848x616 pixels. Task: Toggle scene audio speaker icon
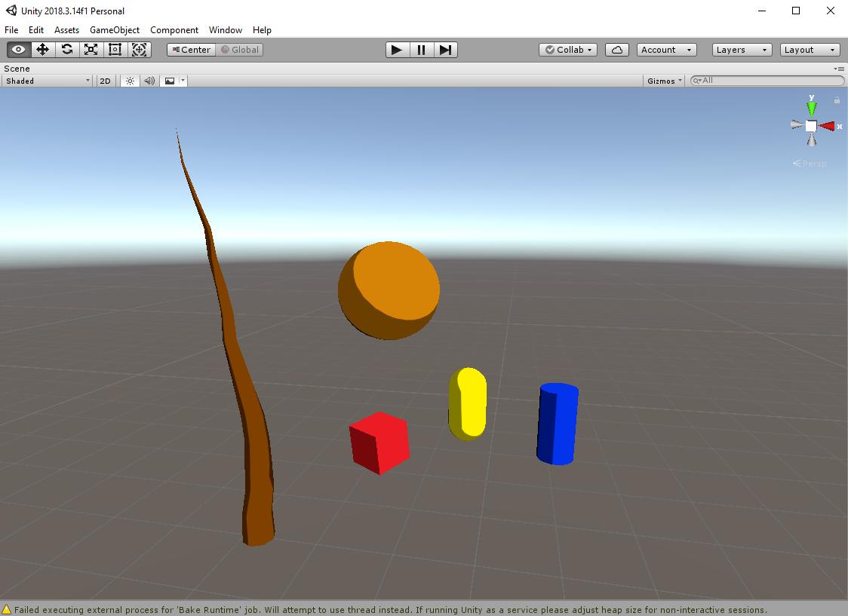(149, 81)
